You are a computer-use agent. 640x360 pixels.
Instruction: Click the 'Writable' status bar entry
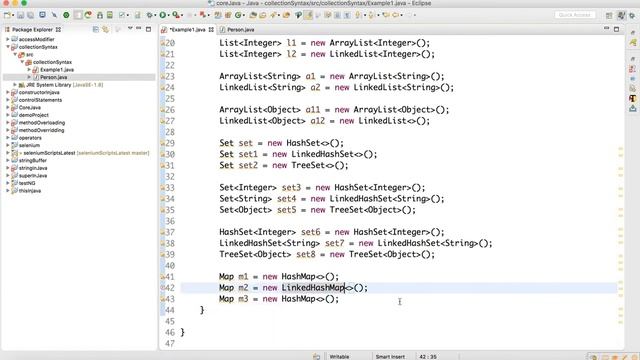339,357
